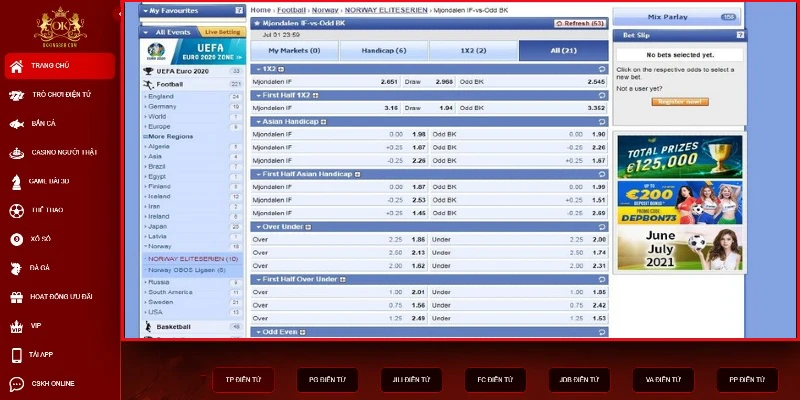Open Bắn Cá fish icon
This screenshot has width=800, height=400.
(x=17, y=124)
